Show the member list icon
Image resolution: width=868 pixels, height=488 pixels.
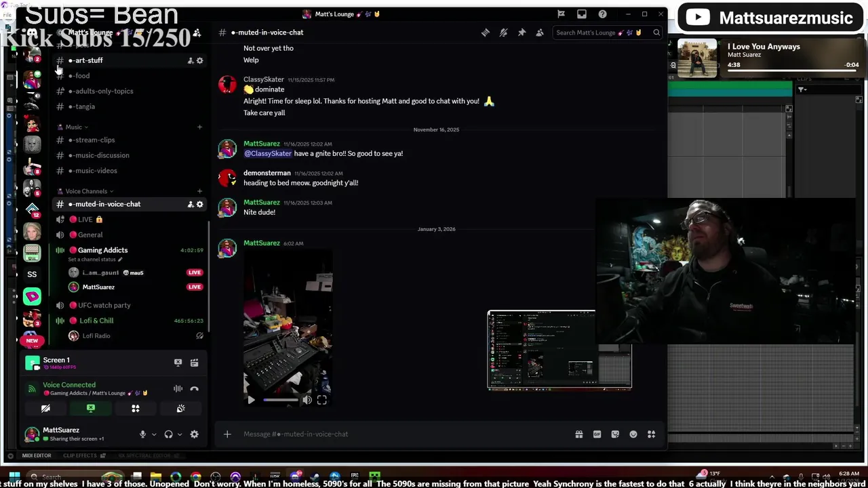point(540,33)
